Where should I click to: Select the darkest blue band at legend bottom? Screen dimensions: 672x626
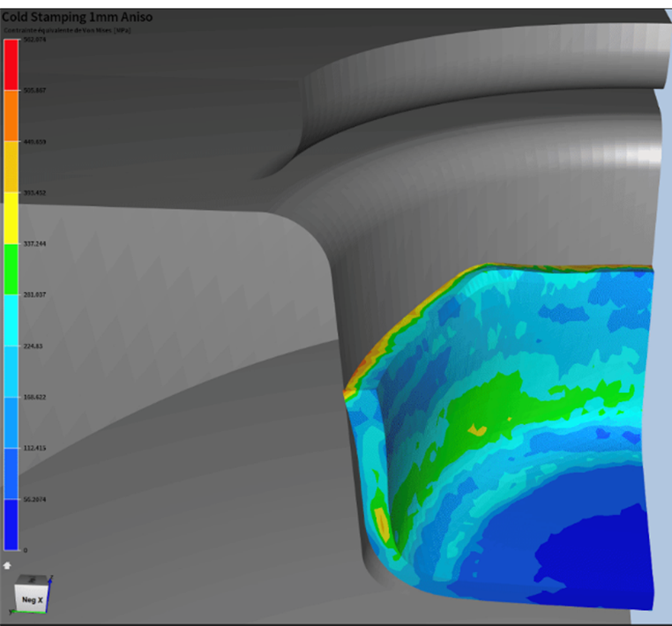[x=11, y=524]
